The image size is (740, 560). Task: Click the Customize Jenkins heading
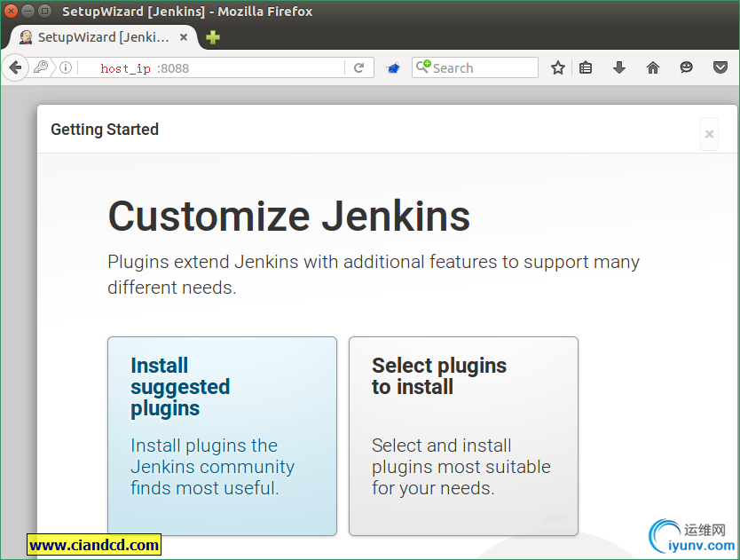[289, 217]
